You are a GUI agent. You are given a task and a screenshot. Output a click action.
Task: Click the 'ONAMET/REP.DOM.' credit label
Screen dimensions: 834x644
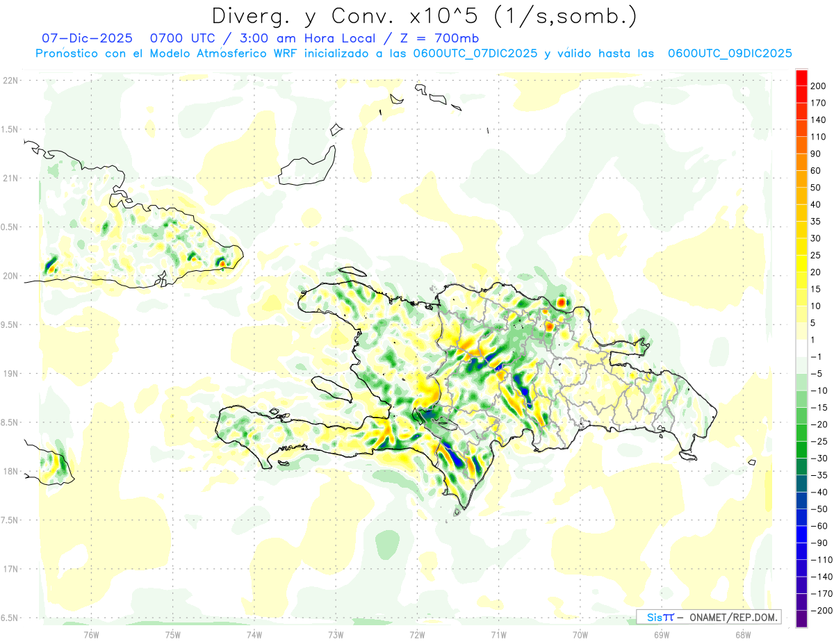click(x=733, y=617)
